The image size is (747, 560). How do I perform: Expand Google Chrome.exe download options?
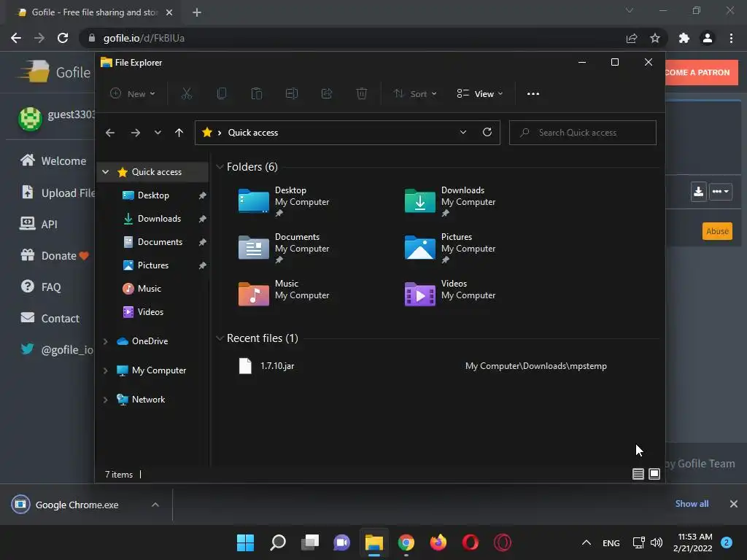(x=155, y=505)
